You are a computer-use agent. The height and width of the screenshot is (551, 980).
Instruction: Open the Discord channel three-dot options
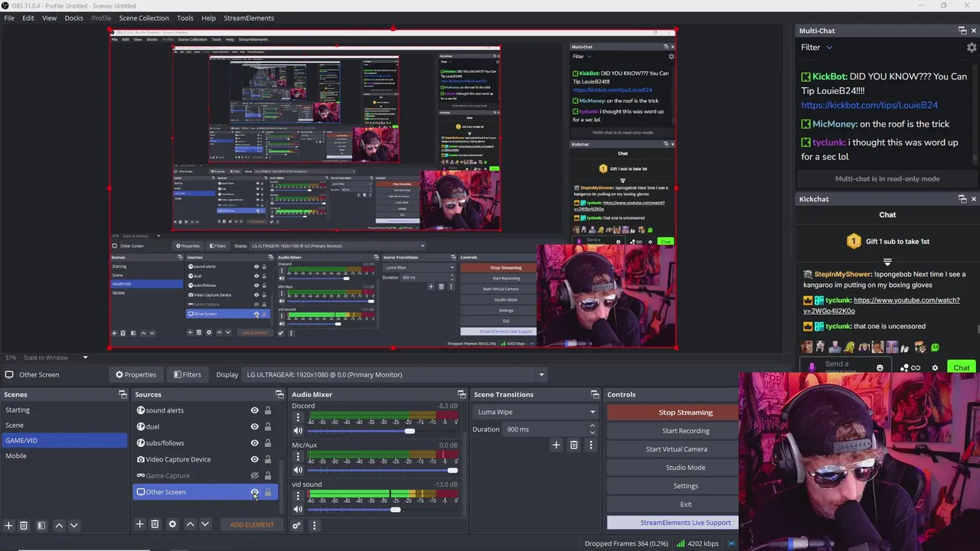tap(298, 418)
